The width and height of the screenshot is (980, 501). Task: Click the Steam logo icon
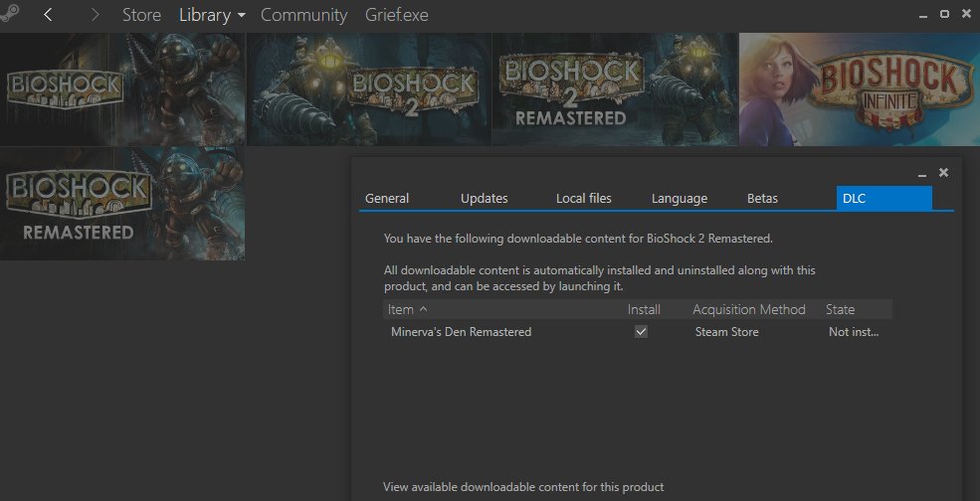(x=9, y=14)
